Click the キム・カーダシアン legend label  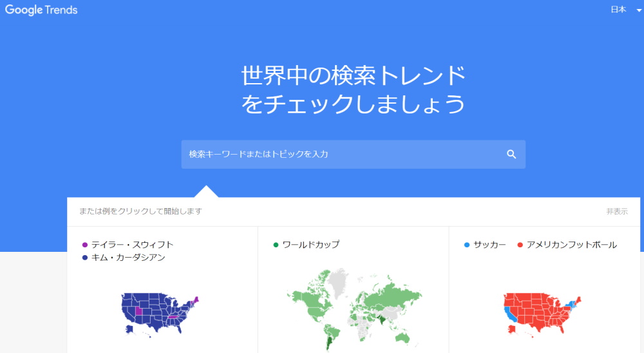[x=128, y=258]
